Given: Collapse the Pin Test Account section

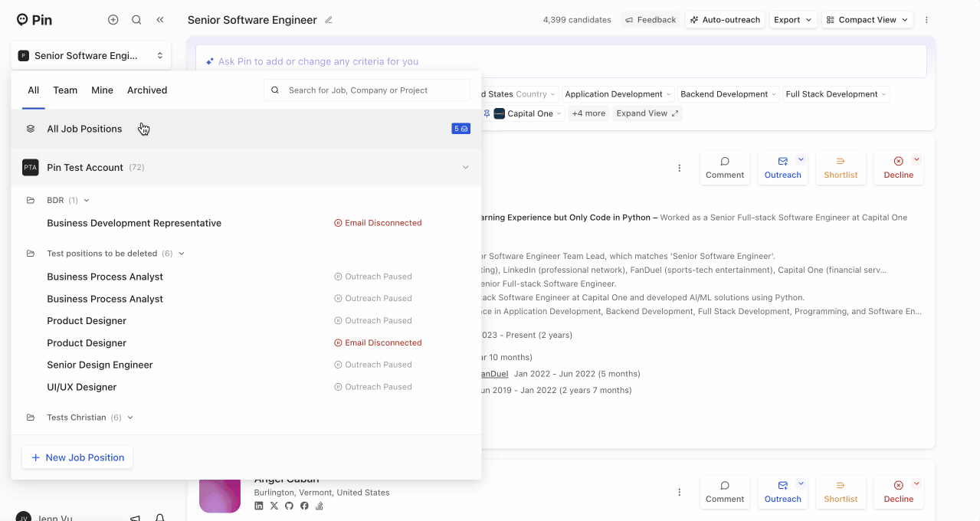Looking at the screenshot, I should [465, 168].
